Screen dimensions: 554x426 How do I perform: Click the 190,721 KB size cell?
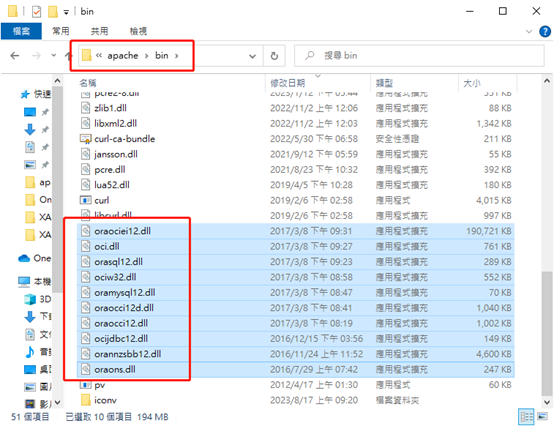pyautogui.click(x=489, y=231)
